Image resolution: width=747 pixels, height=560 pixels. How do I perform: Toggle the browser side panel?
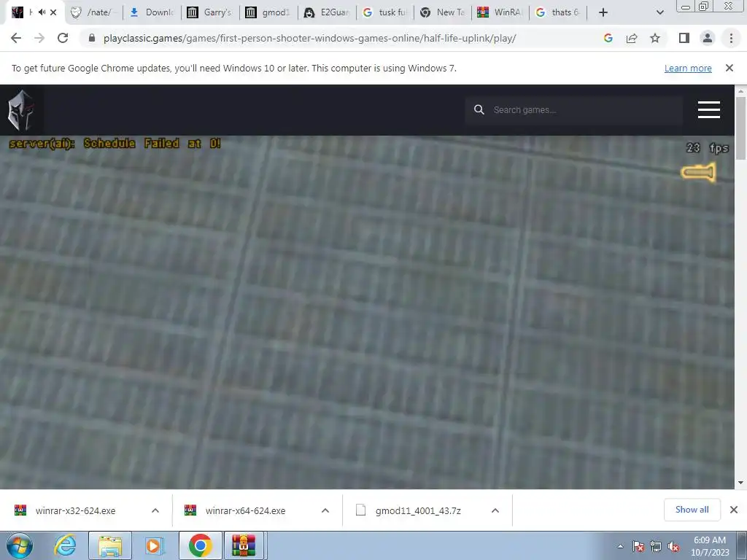click(684, 38)
